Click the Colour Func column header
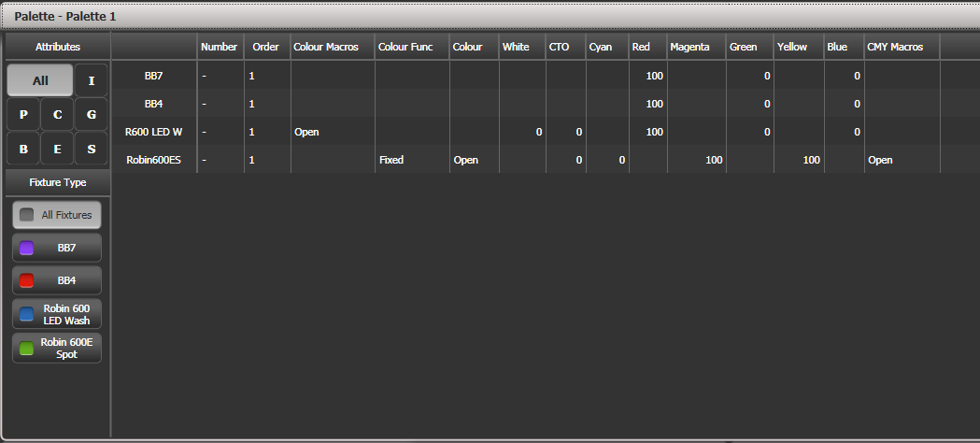980x443 pixels. pos(412,47)
